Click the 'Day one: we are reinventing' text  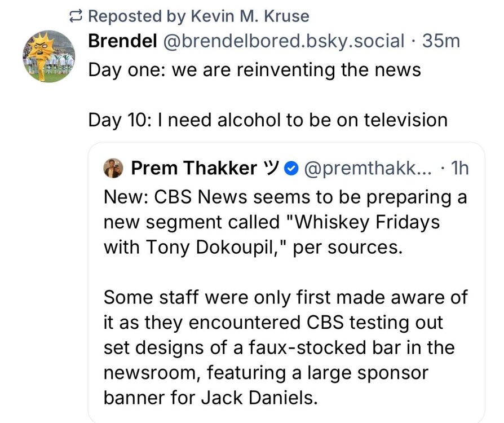[x=255, y=69]
